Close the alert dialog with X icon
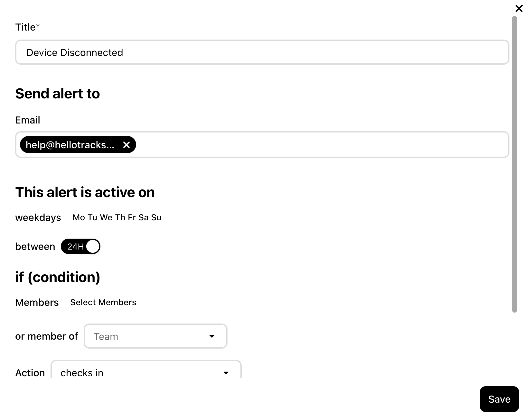The height and width of the screenshot is (420, 531). (x=519, y=8)
